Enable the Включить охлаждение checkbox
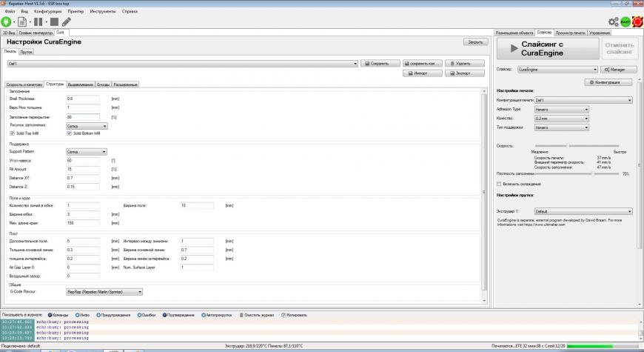644x352 pixels. 499,184
